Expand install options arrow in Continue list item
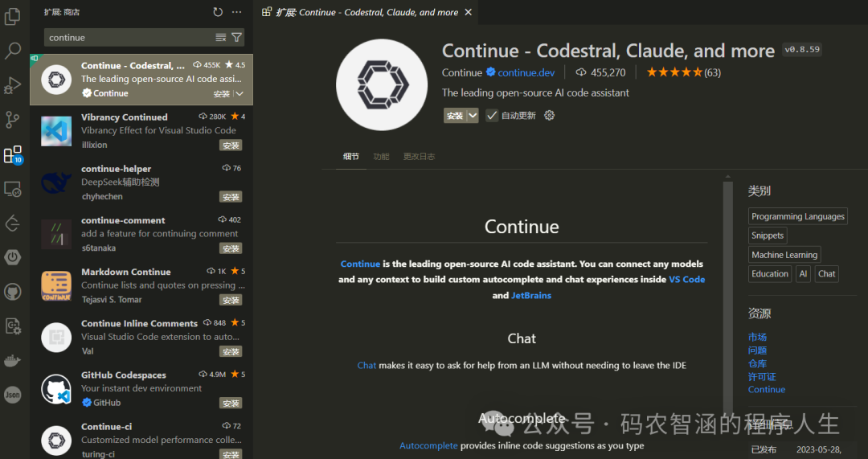 point(240,93)
